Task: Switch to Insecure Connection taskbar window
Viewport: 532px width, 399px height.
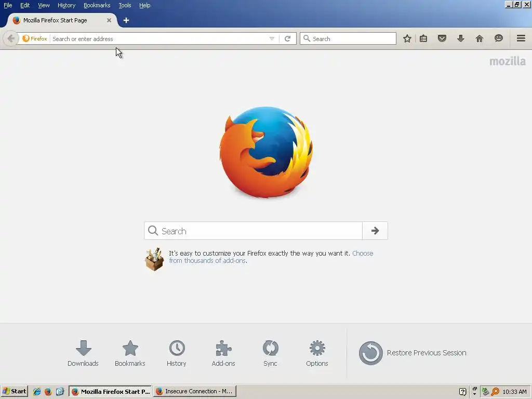Action: click(x=195, y=391)
